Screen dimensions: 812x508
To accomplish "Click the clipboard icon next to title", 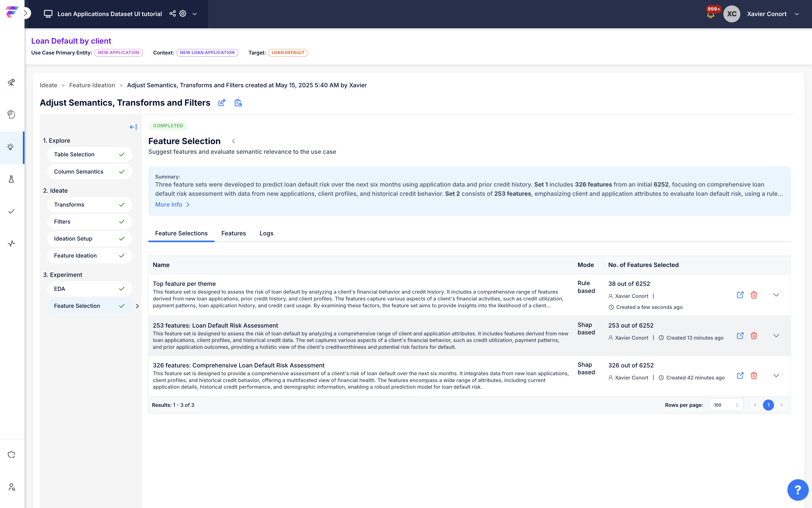I will [x=238, y=103].
